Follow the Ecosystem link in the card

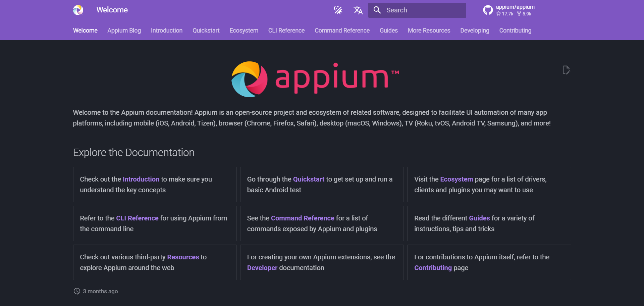coord(457,179)
